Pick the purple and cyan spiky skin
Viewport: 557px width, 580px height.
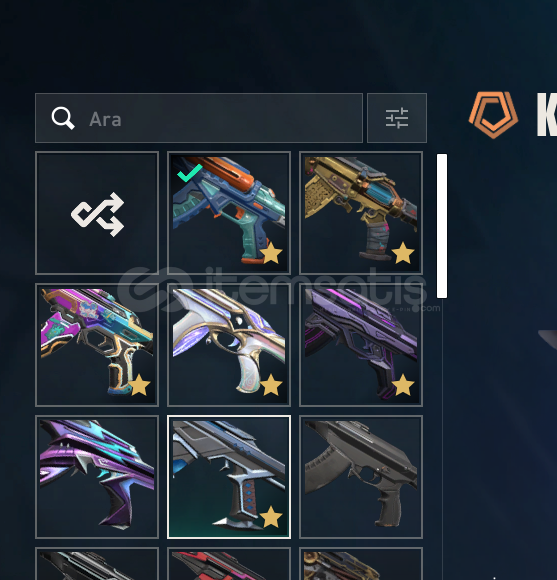coord(97,477)
